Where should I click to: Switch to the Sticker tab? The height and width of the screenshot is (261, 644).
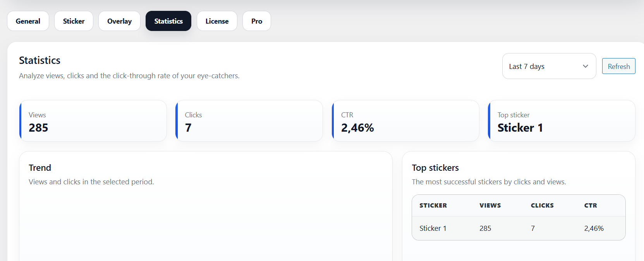pyautogui.click(x=74, y=21)
